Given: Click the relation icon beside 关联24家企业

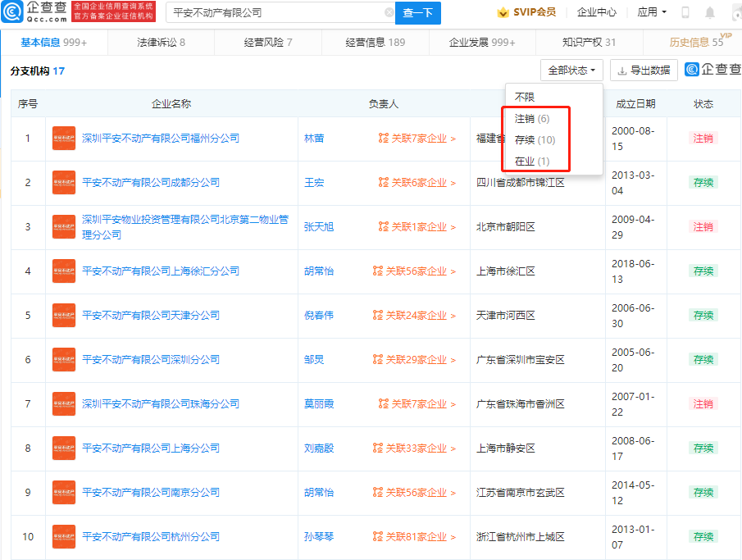Looking at the screenshot, I should click(378, 316).
